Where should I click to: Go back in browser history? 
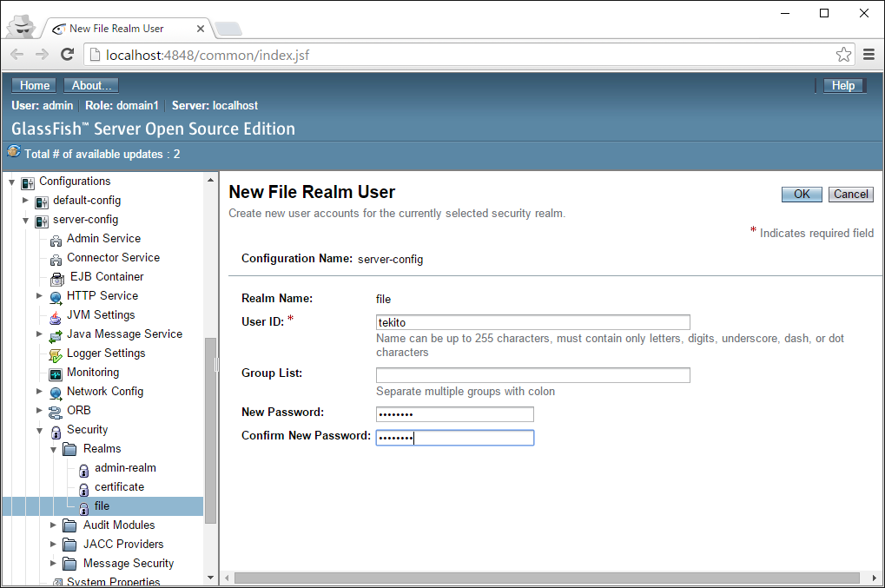(x=17, y=54)
